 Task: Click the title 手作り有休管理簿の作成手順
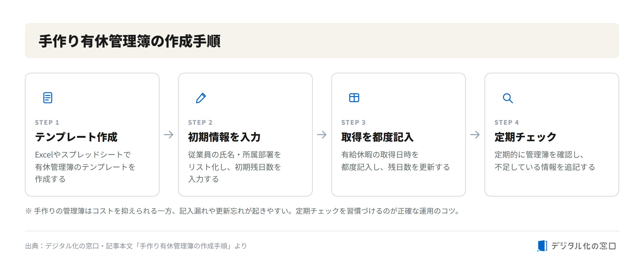point(130,41)
